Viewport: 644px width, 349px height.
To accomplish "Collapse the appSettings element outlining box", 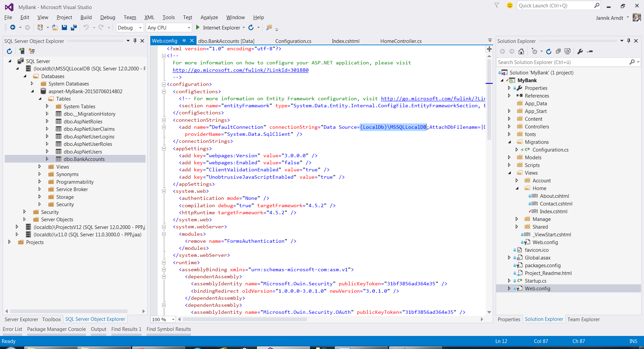I will pos(164,149).
